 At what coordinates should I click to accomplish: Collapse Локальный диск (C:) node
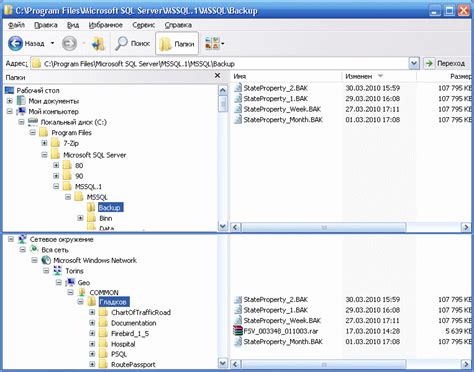click(x=21, y=122)
